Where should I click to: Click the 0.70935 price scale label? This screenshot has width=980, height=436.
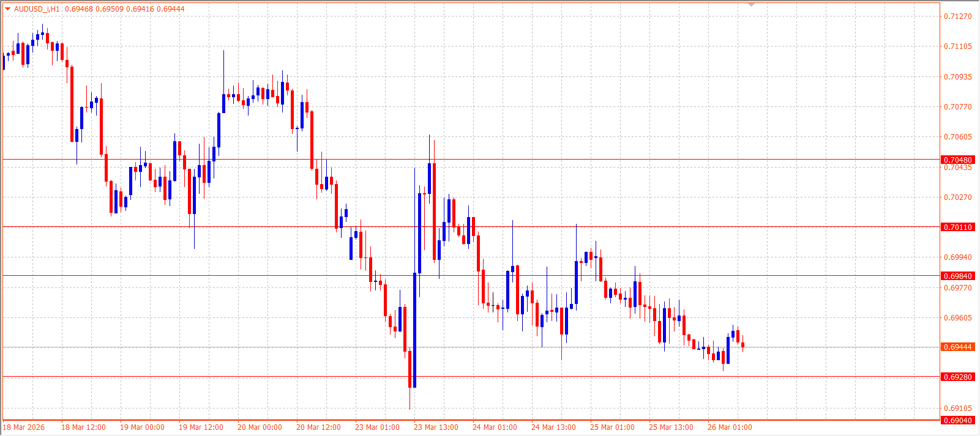(x=958, y=77)
